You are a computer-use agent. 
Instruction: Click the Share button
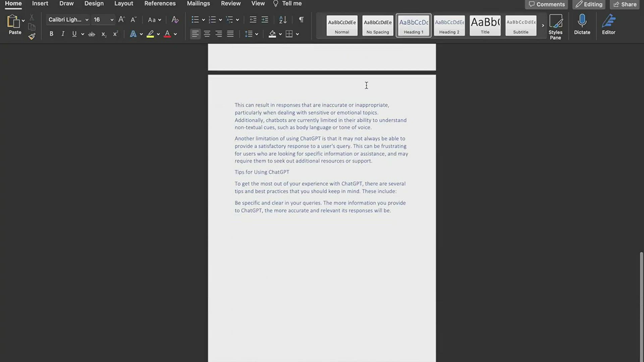(x=625, y=4)
